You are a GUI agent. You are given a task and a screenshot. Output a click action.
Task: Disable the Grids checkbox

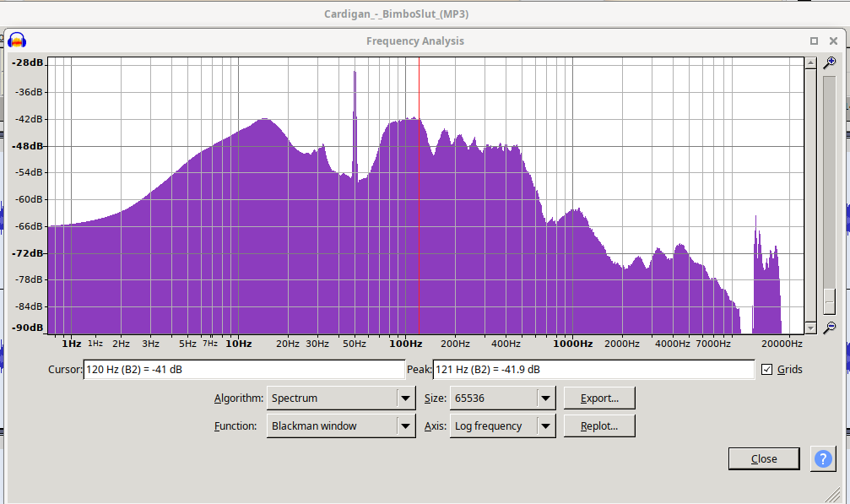[x=766, y=370]
